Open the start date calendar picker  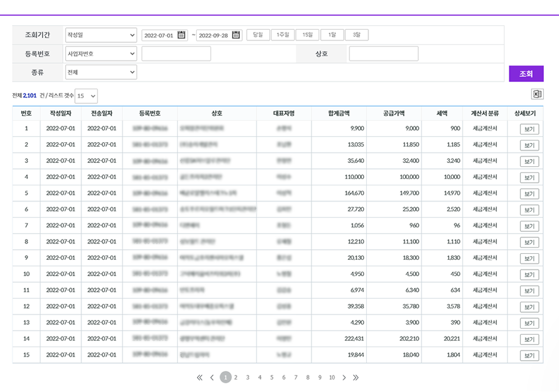[x=181, y=35]
